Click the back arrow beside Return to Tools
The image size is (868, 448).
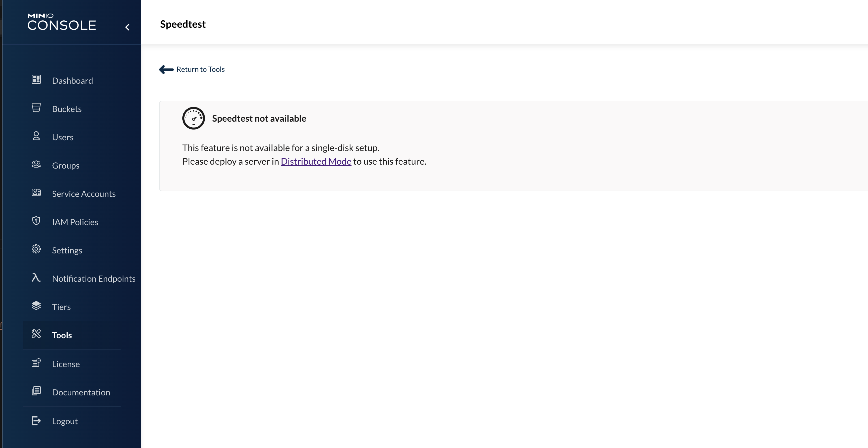point(166,70)
